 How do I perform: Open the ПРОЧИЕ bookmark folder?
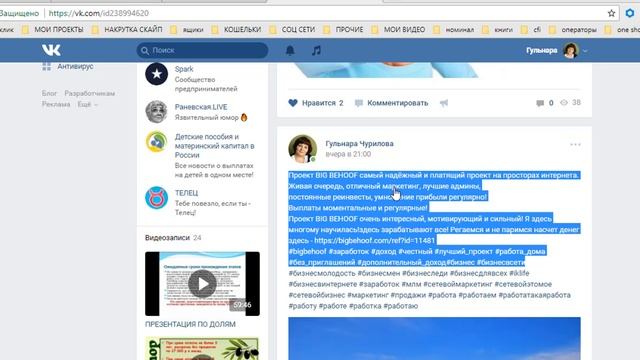344,29
